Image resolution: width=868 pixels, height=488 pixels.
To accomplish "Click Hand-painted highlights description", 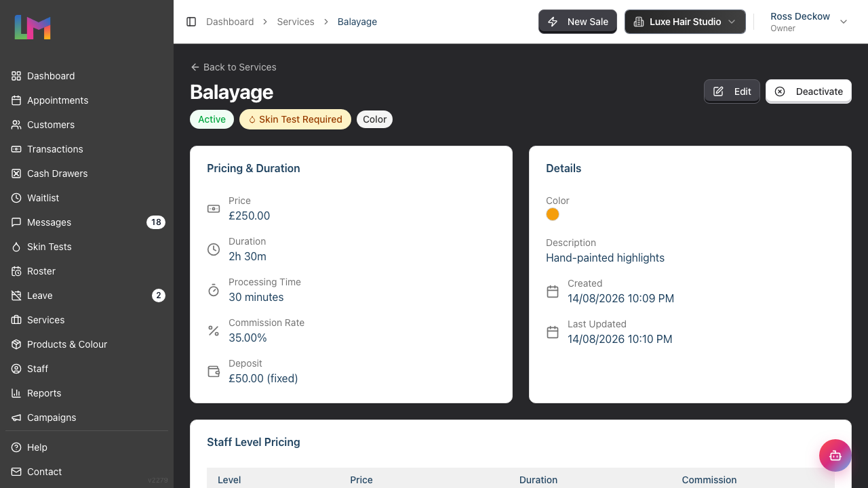I will [x=605, y=258].
